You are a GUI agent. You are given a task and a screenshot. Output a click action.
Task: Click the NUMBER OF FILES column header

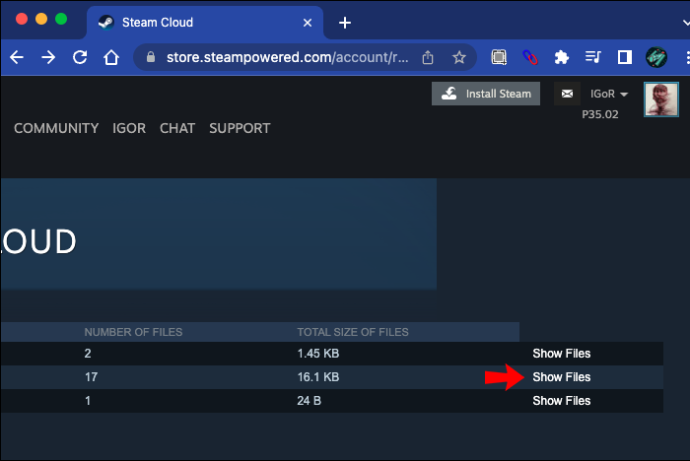133,332
